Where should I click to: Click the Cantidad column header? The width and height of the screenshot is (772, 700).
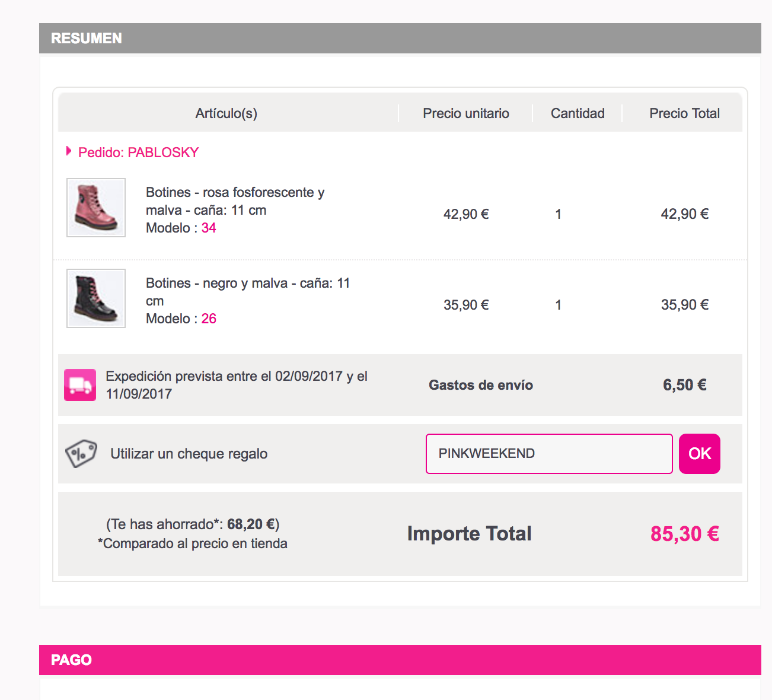[578, 113]
